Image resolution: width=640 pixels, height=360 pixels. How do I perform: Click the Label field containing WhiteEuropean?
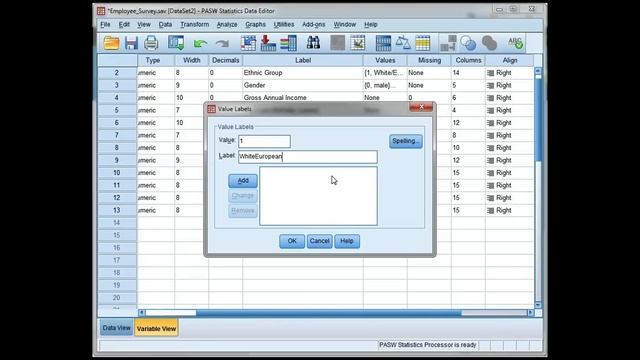(x=308, y=157)
